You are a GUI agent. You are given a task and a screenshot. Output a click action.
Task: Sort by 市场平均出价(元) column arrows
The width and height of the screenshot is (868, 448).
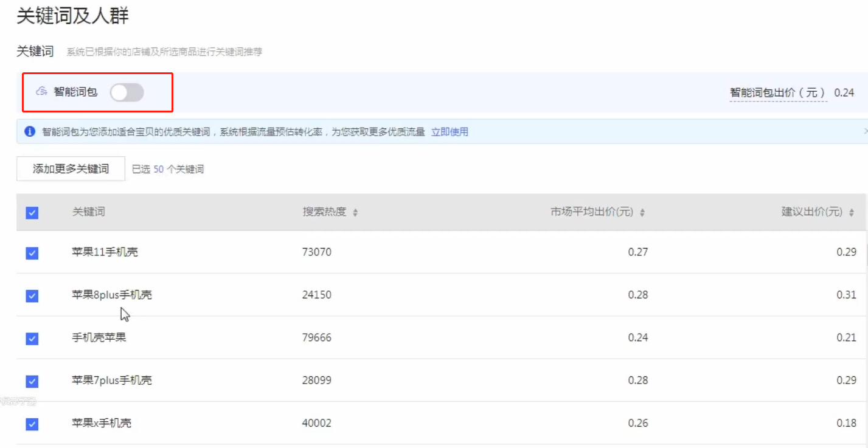click(642, 213)
